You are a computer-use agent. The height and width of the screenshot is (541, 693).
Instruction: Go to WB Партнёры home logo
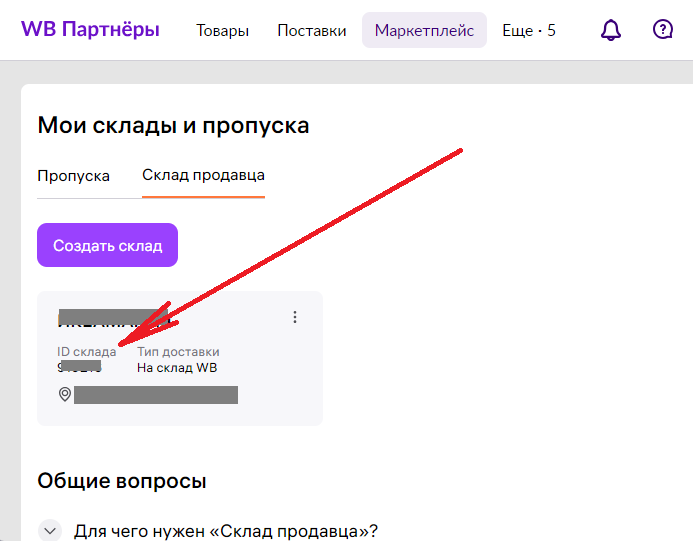pyautogui.click(x=90, y=29)
